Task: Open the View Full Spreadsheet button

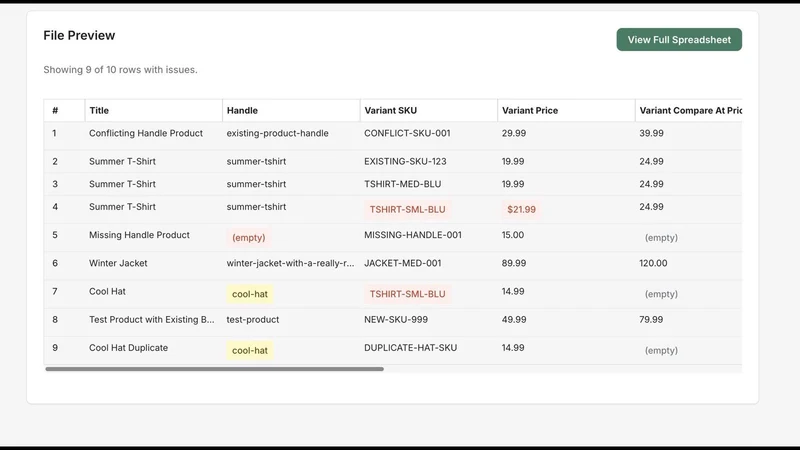Action: pos(679,39)
